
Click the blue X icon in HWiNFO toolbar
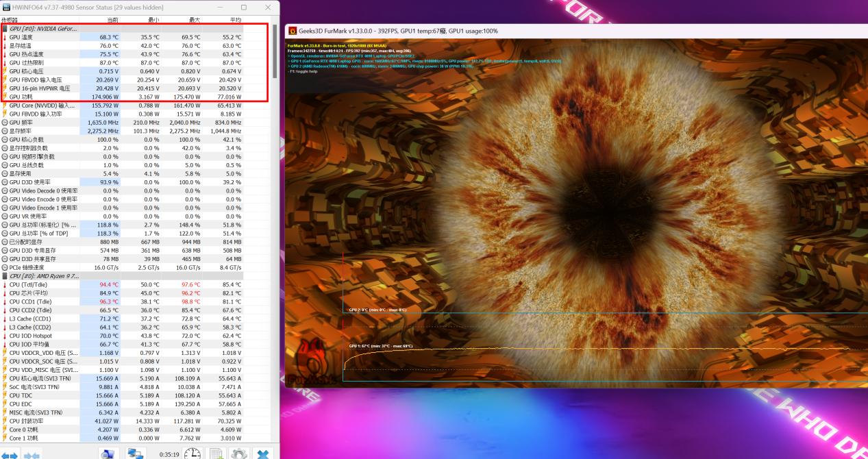point(263,454)
